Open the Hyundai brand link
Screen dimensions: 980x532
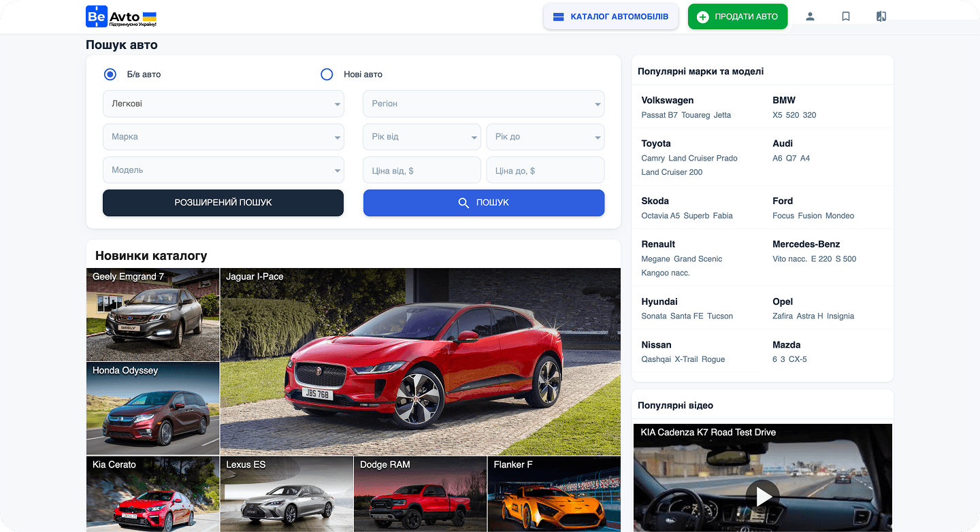tap(659, 301)
